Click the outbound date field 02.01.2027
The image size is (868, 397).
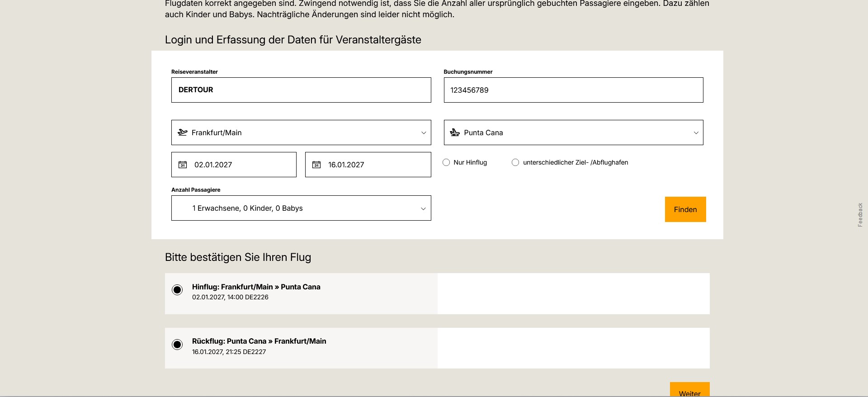240,165
